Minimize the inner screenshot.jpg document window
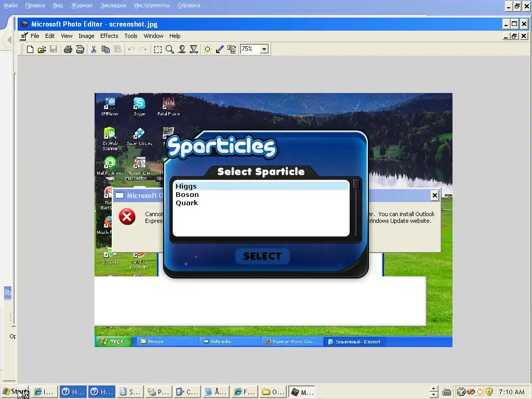 click(506, 36)
